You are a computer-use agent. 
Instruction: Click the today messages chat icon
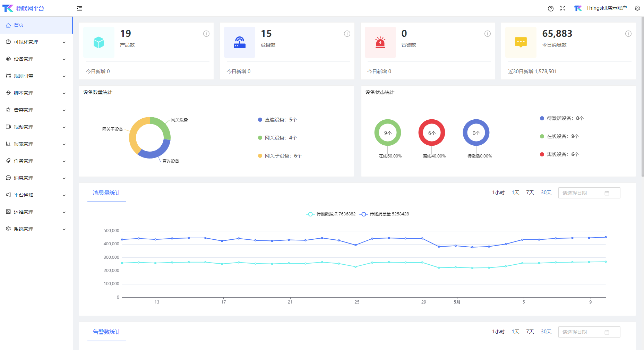521,42
